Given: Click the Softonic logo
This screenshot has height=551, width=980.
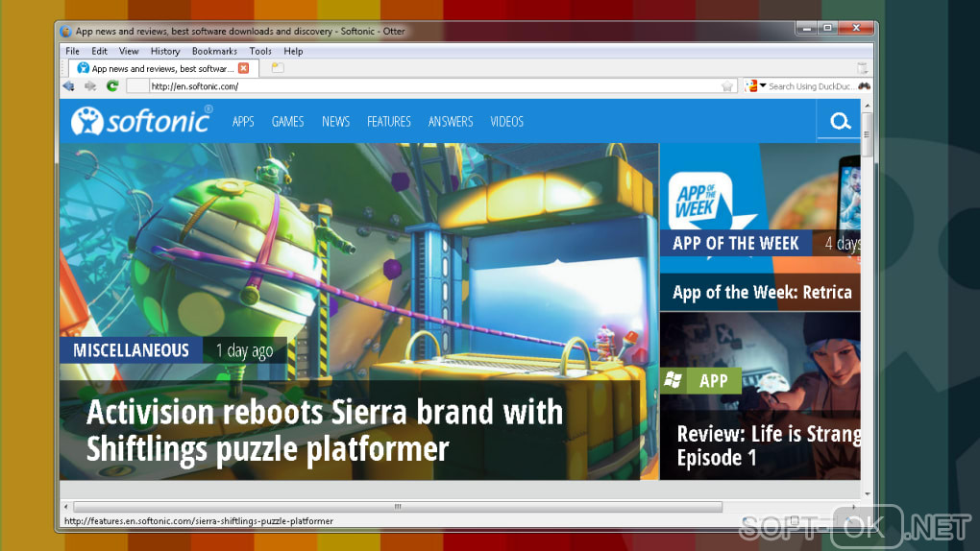Looking at the screenshot, I should (x=141, y=121).
